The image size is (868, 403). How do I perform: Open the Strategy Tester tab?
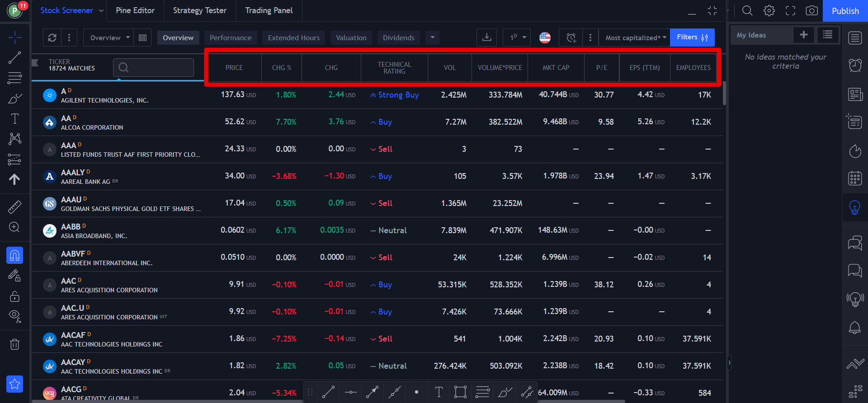200,10
